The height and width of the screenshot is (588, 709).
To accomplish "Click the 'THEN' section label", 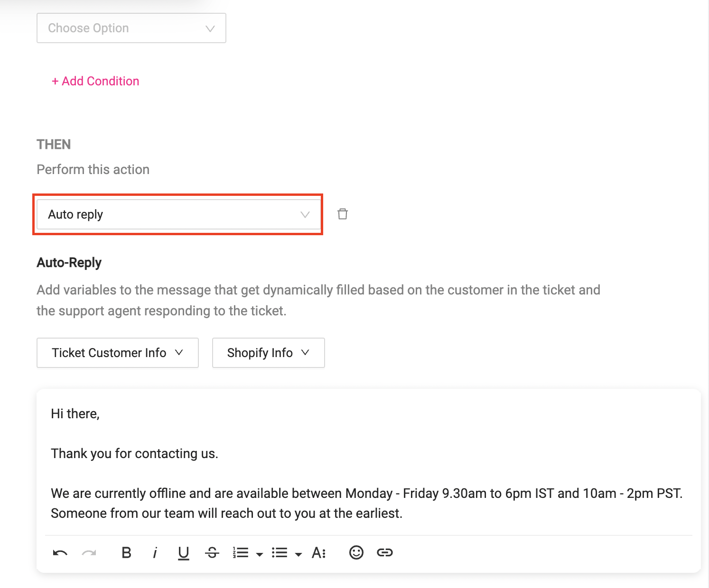I will tap(54, 145).
